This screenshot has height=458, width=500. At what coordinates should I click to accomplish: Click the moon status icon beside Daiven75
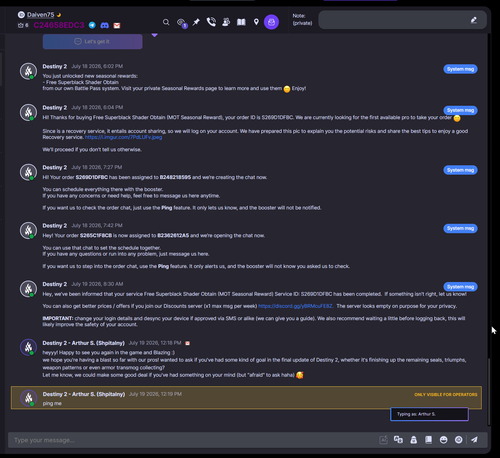click(x=59, y=15)
